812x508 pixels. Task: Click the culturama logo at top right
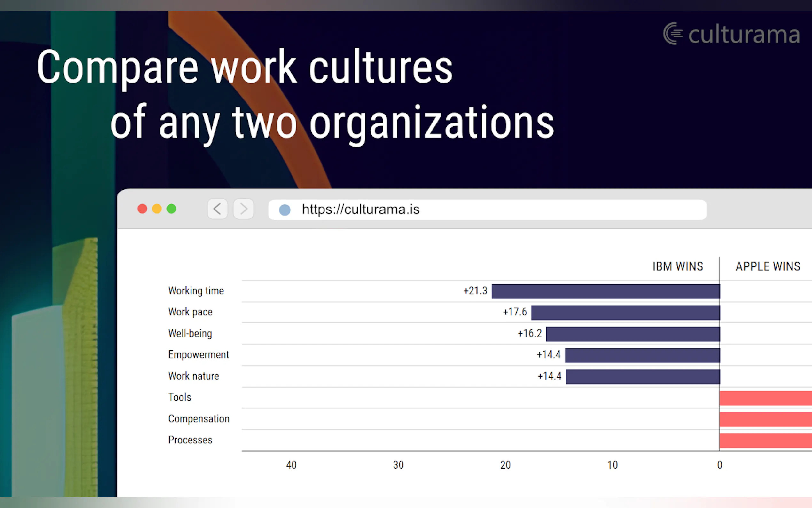[732, 34]
